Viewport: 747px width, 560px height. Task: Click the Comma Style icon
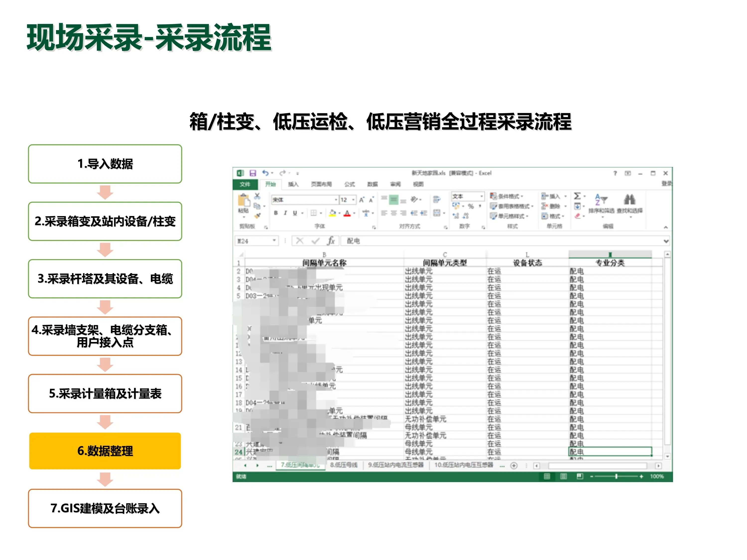click(x=480, y=206)
